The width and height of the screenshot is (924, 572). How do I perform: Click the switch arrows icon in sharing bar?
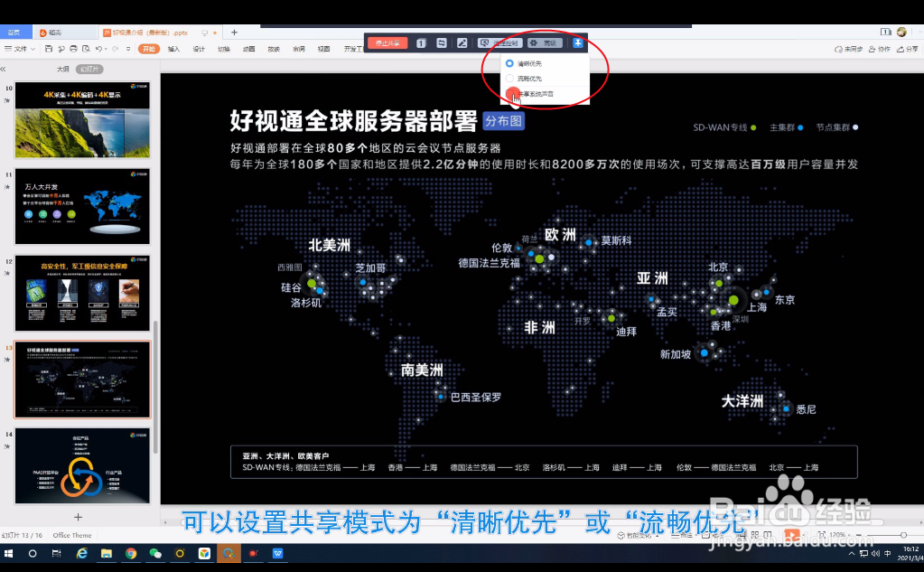(442, 43)
